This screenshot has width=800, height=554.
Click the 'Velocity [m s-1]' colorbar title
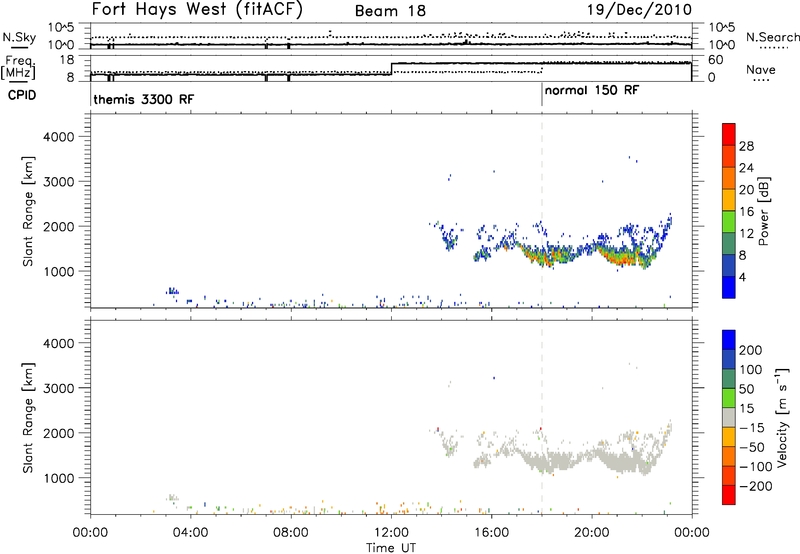781,418
